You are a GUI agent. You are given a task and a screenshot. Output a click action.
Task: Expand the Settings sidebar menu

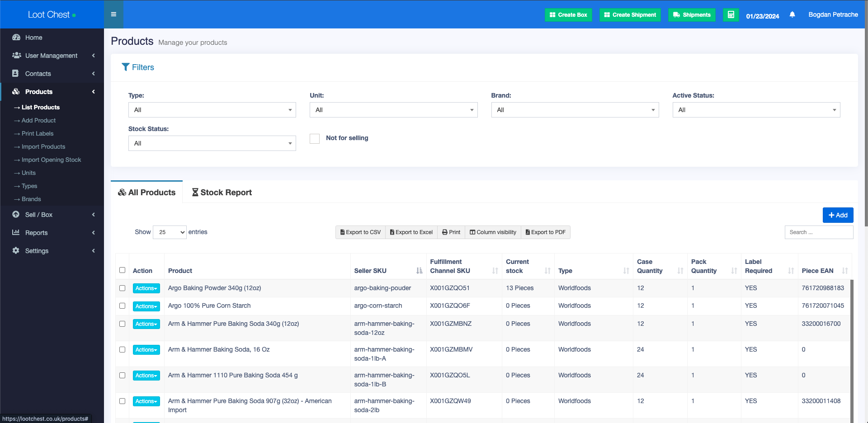coord(52,251)
